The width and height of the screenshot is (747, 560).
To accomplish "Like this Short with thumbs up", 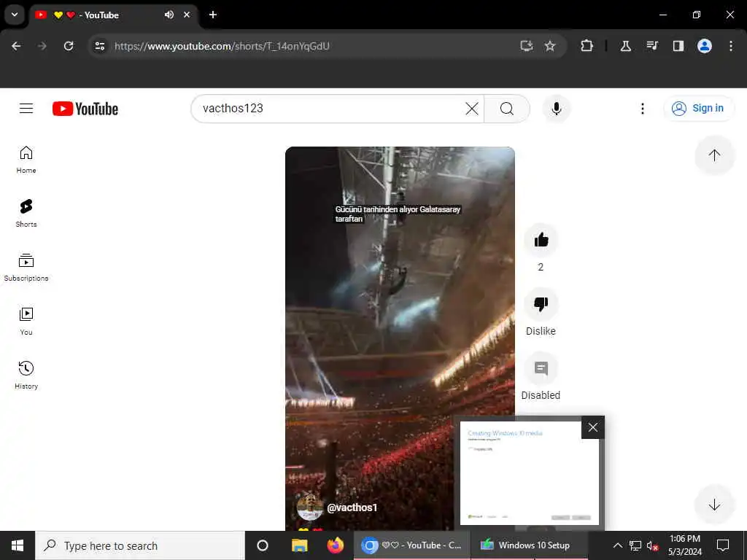I will click(541, 240).
